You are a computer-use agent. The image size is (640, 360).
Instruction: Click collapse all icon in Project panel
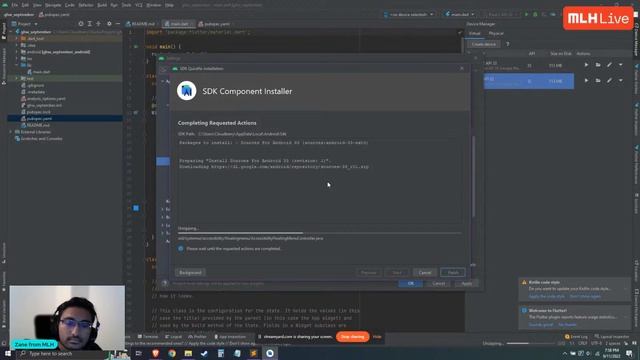[98, 24]
